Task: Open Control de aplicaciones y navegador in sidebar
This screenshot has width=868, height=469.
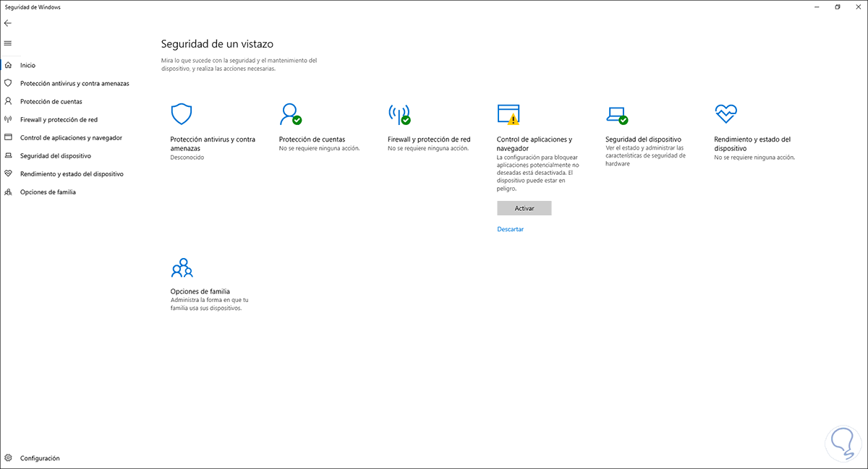Action: pyautogui.click(x=71, y=138)
